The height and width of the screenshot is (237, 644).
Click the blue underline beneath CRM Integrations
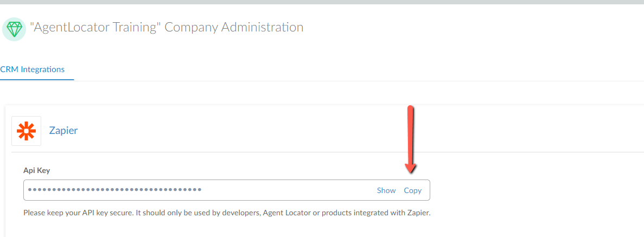[x=37, y=79]
